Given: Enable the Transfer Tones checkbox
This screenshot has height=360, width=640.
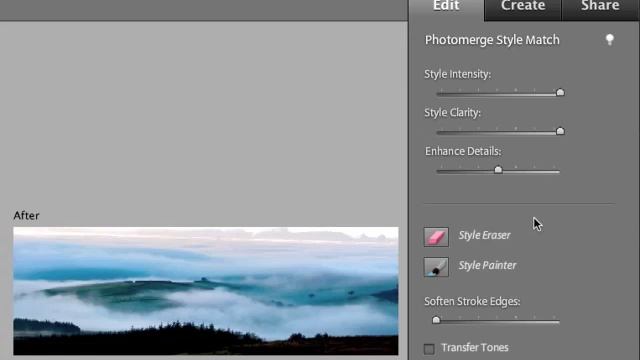Looking at the screenshot, I should [x=429, y=349].
